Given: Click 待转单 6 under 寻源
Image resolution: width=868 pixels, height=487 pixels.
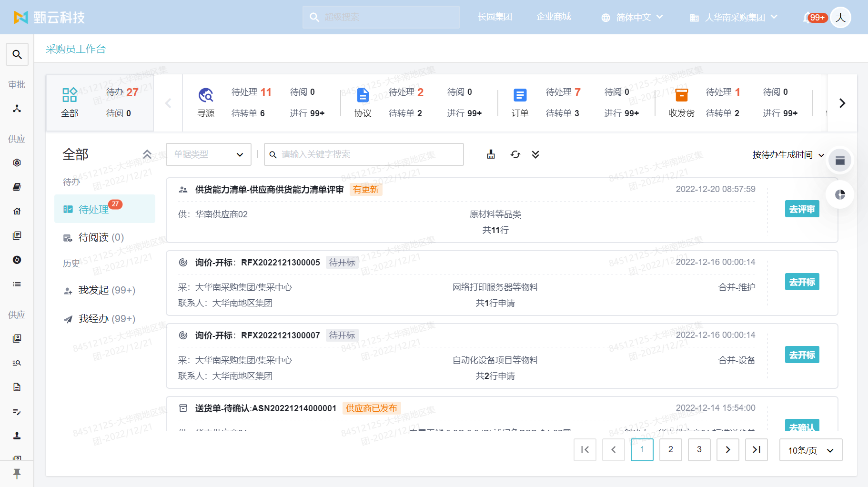Looking at the screenshot, I should click(248, 113).
